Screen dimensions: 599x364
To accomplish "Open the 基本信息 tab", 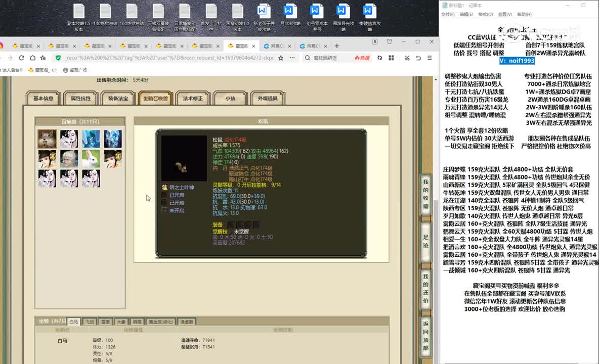I will tap(43, 99).
